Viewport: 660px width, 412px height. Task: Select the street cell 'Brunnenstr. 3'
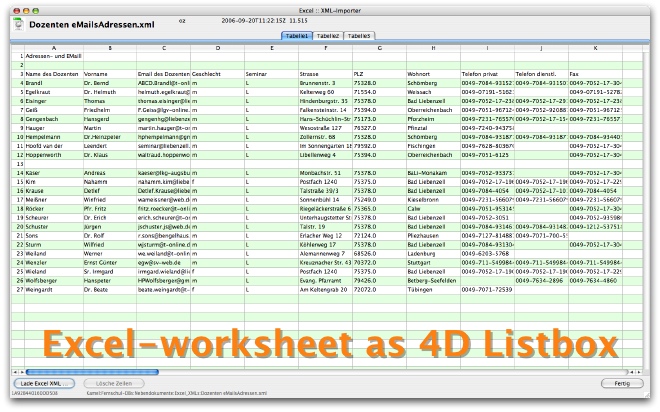tap(325, 83)
